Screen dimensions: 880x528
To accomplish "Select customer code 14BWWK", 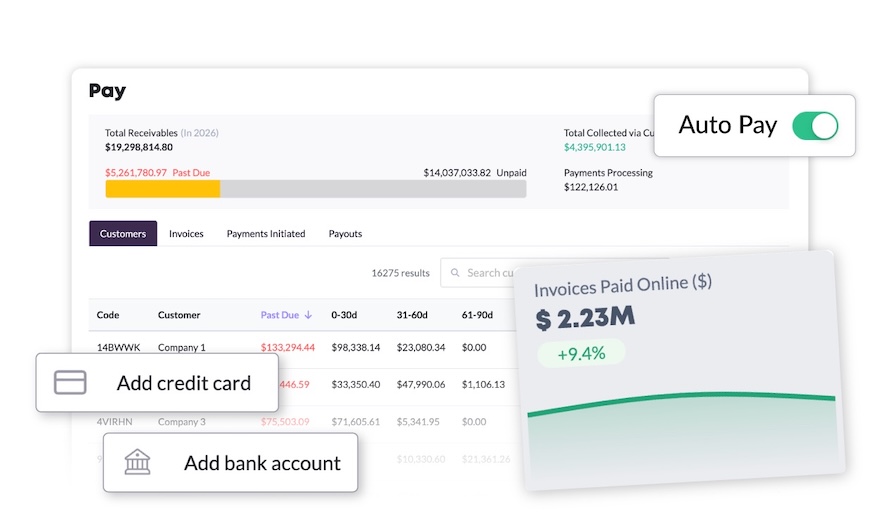I will point(117,348).
